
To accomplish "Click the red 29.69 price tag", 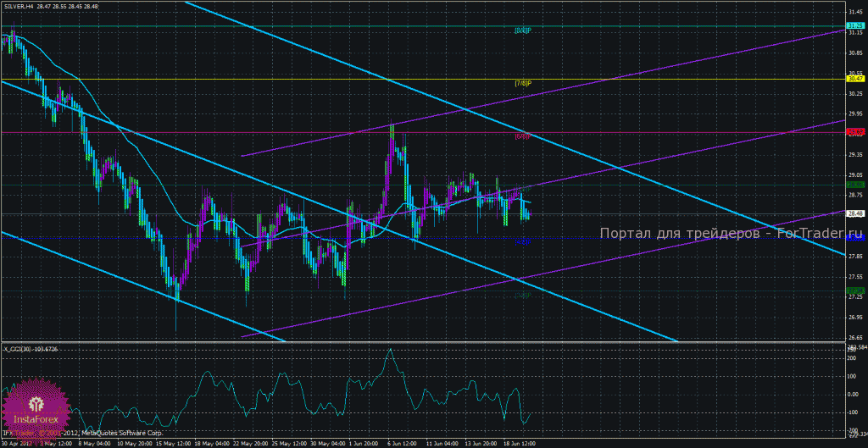I will pyautogui.click(x=856, y=131).
